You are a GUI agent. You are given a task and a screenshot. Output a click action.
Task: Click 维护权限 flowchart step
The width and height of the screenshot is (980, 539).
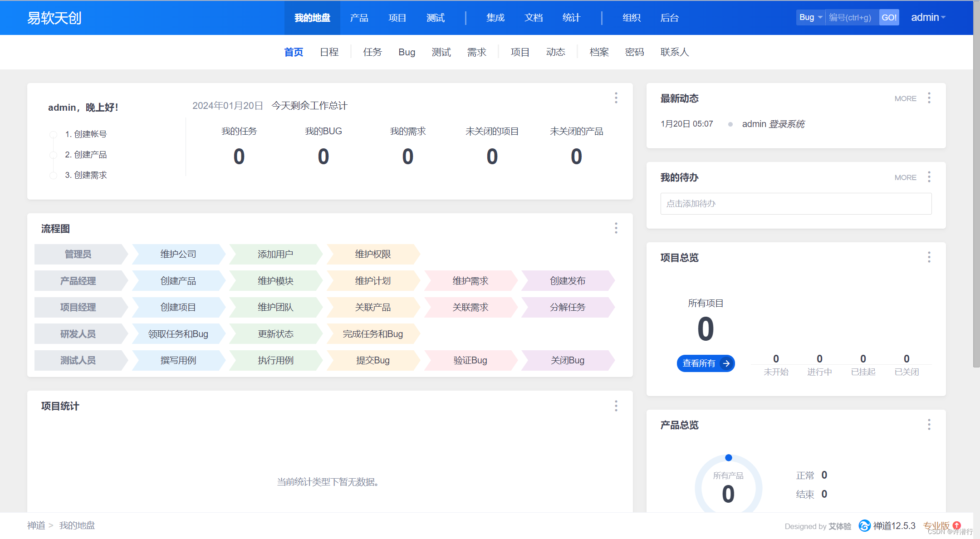(373, 254)
